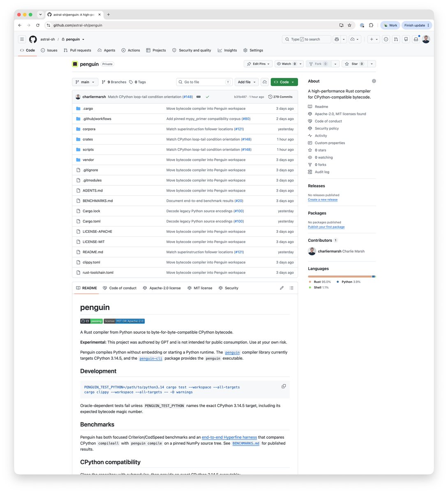448x493 pixels.
Task: Open a new browser tab
Action: pyautogui.click(x=109, y=14)
